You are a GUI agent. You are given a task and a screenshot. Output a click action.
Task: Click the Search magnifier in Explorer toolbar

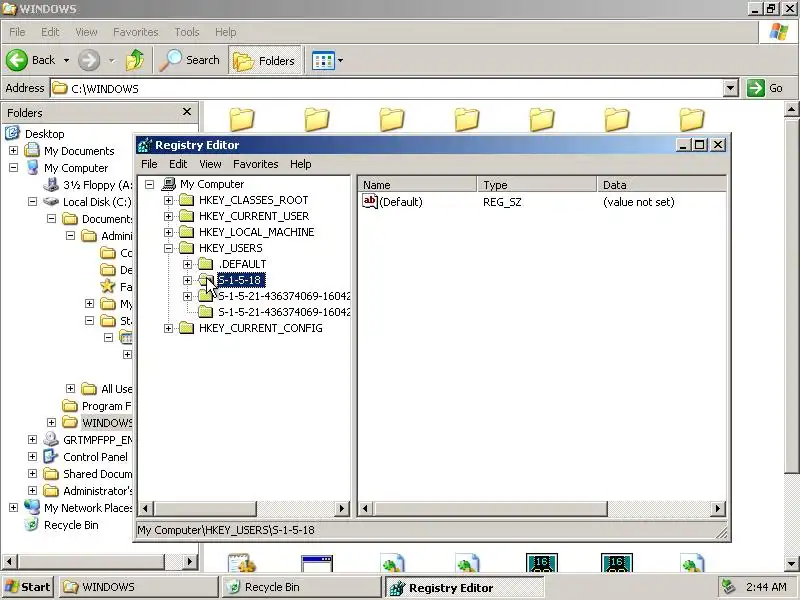(x=170, y=60)
